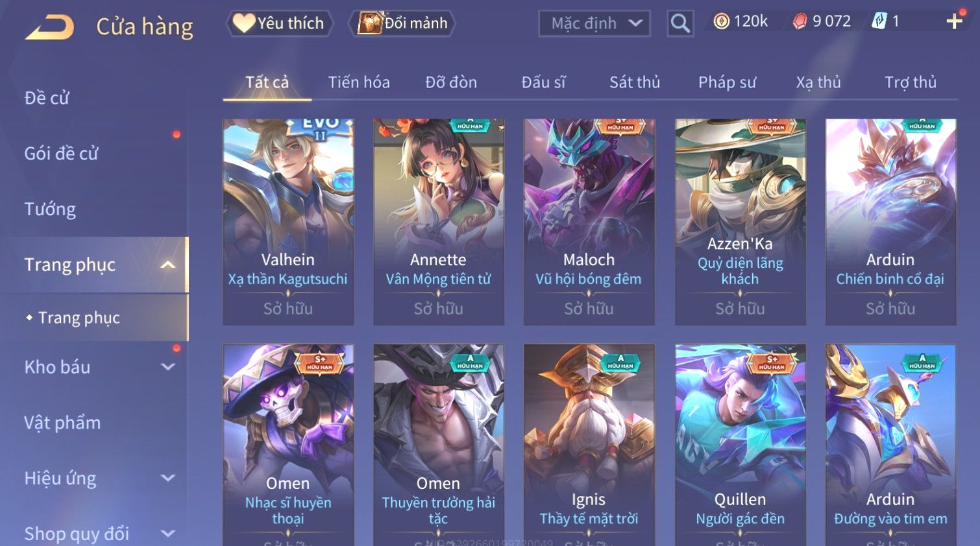Switch to the Sát thủ tab
Image resolution: width=980 pixels, height=546 pixels.
pyautogui.click(x=635, y=82)
